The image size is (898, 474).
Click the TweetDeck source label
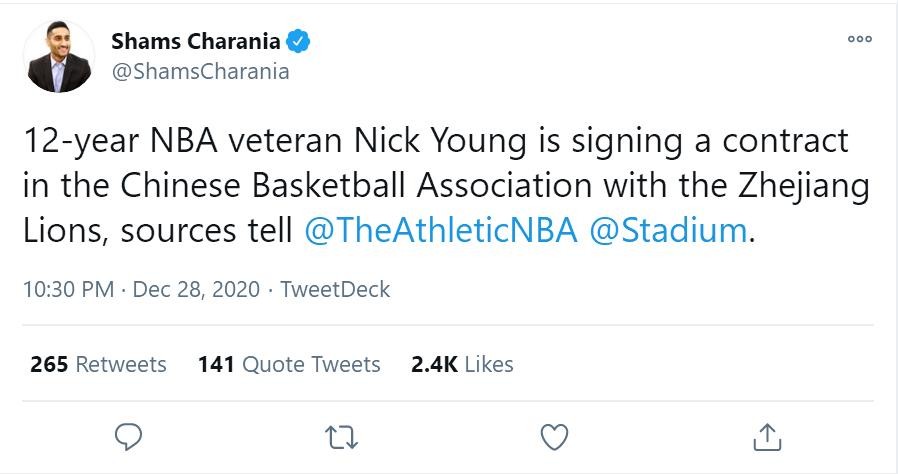[335, 290]
